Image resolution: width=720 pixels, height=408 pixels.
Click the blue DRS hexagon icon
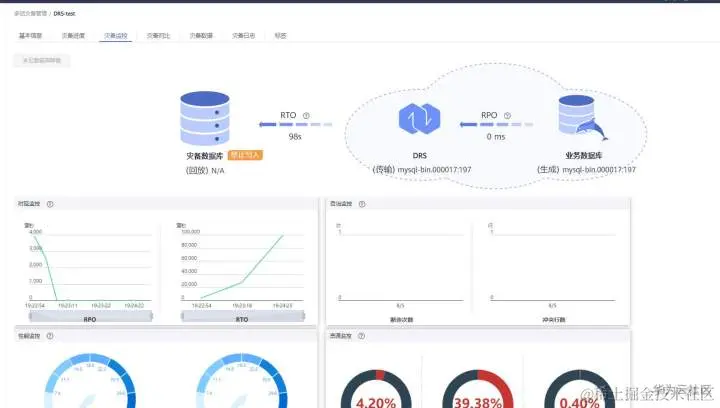pos(419,118)
